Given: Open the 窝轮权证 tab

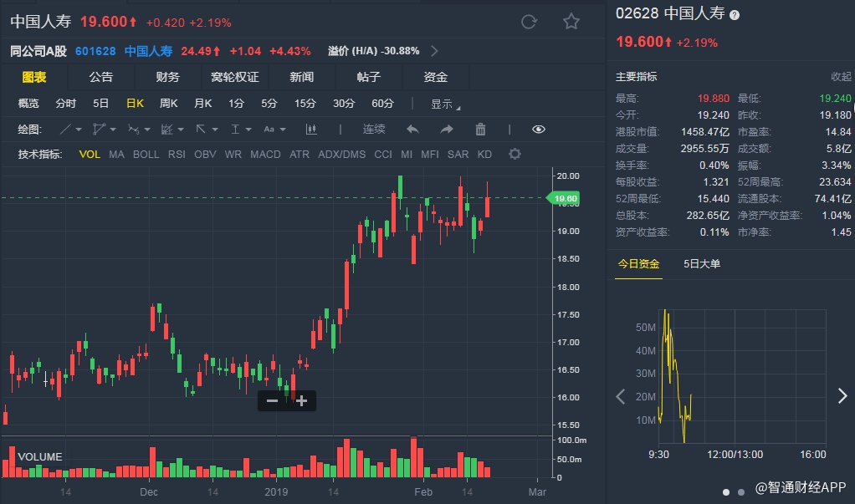Looking at the screenshot, I should [x=234, y=78].
